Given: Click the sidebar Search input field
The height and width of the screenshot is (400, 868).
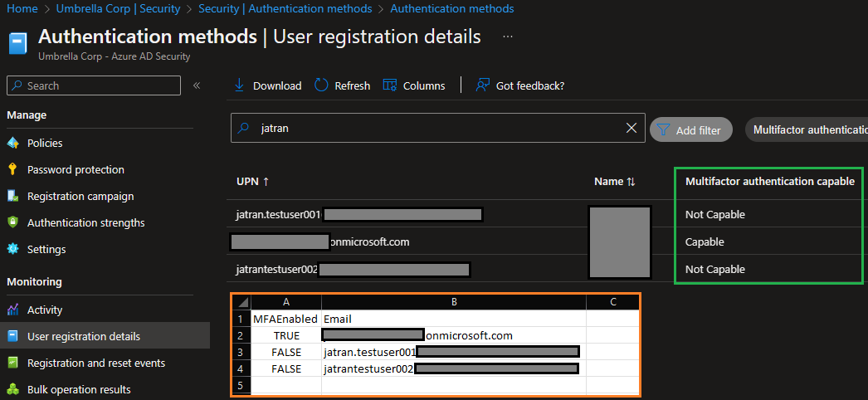Looking at the screenshot, I should [x=94, y=85].
